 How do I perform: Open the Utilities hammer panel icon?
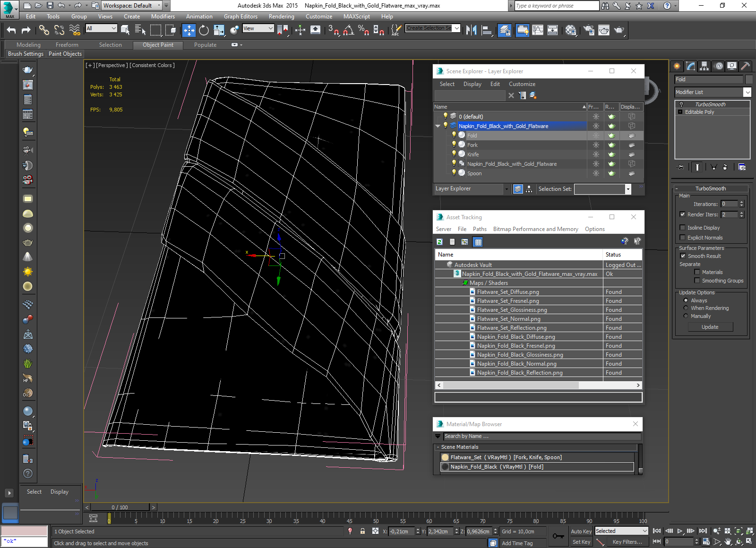click(x=746, y=66)
